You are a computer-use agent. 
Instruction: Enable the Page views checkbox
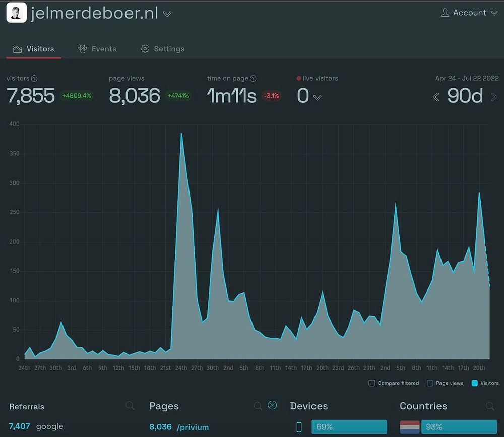(x=430, y=383)
